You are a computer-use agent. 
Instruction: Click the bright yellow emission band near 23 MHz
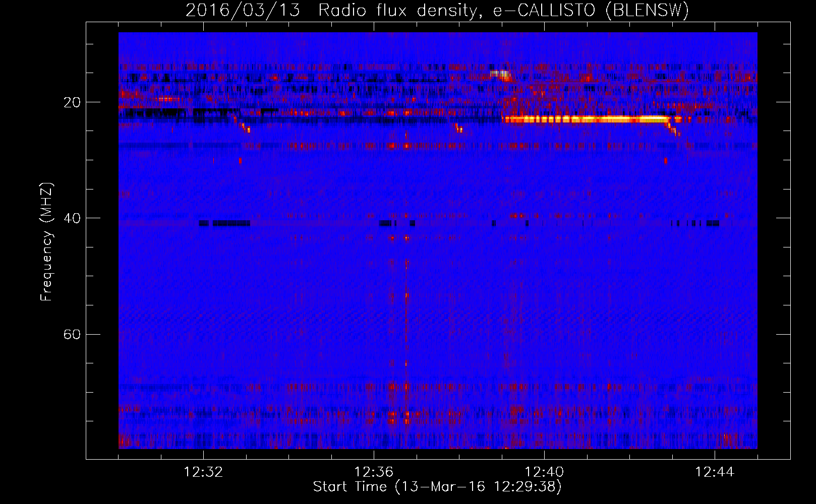point(586,119)
